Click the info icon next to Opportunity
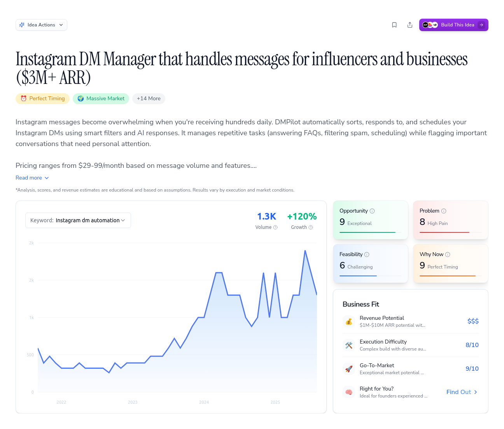 tap(372, 211)
